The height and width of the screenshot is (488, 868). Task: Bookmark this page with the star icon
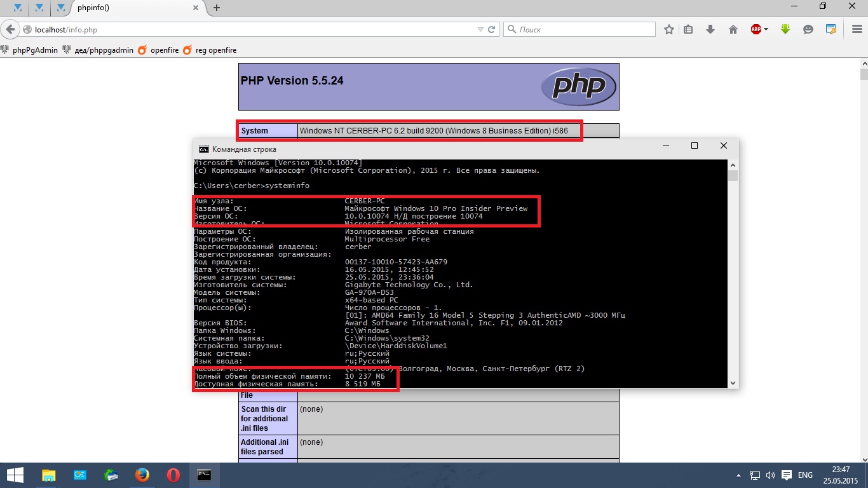point(669,29)
